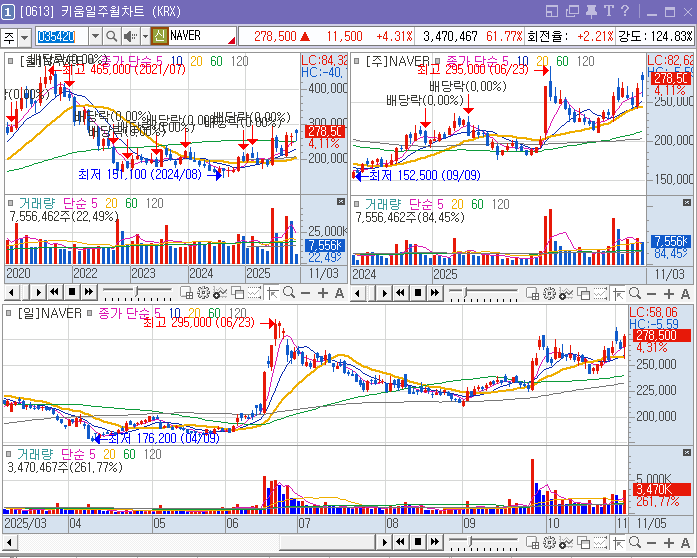
Task: Open weekly chart settings gear icon
Action: click(x=549, y=293)
